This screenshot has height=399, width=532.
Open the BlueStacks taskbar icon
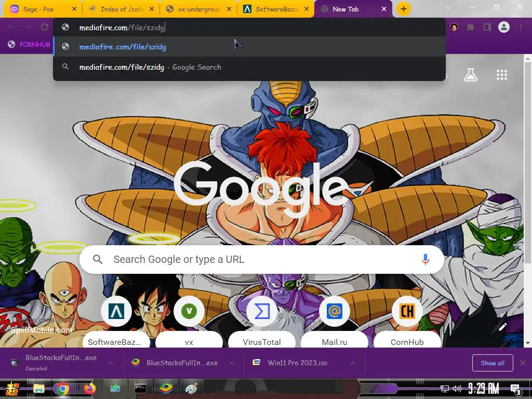[x=166, y=389]
